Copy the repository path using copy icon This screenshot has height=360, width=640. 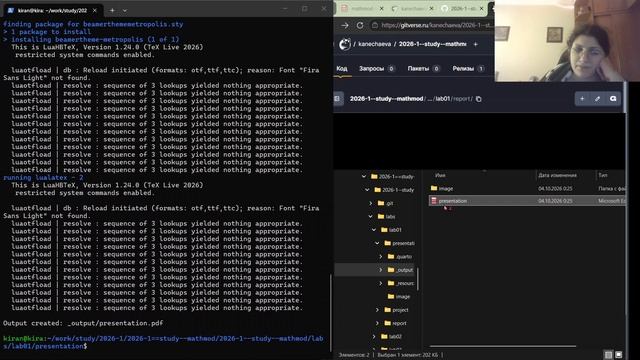coord(478,99)
